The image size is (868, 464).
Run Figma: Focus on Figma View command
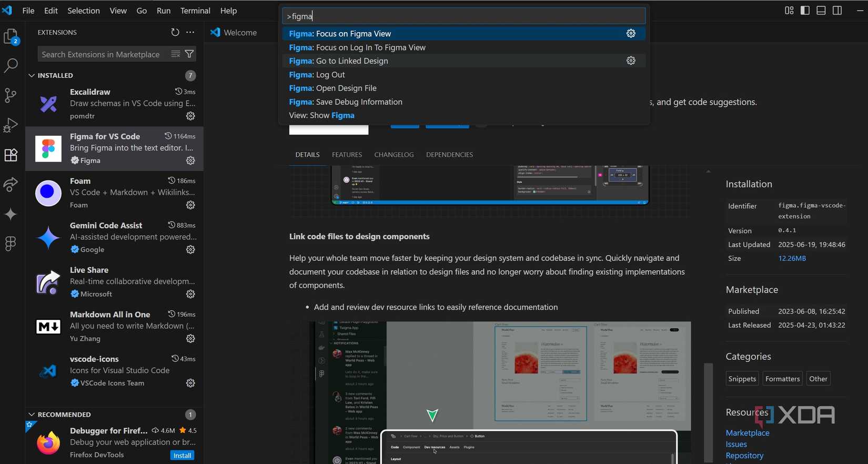click(463, 34)
